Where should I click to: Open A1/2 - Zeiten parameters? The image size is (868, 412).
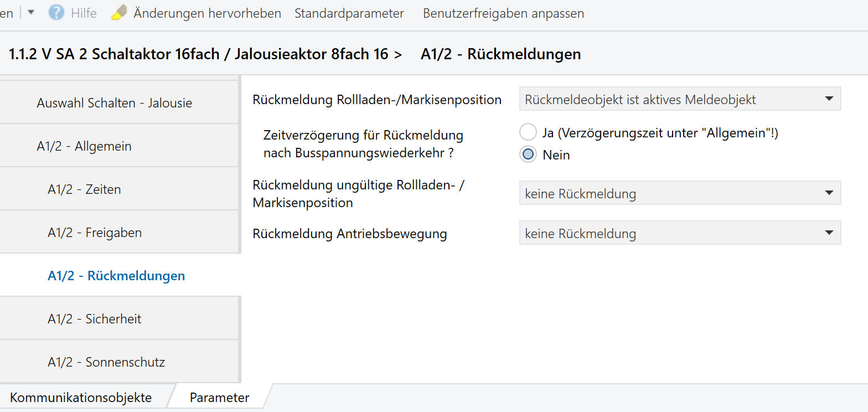click(84, 189)
